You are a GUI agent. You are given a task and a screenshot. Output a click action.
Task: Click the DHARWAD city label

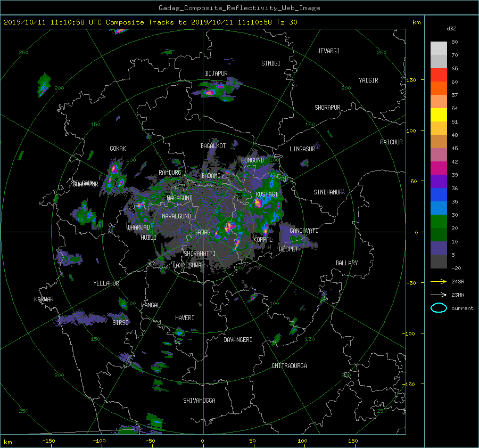pyautogui.click(x=138, y=227)
